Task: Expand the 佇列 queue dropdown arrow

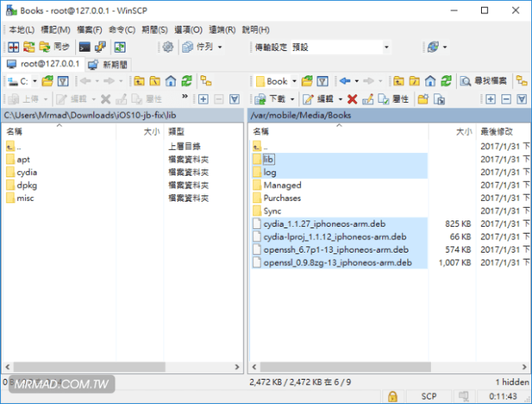Action: click(220, 47)
